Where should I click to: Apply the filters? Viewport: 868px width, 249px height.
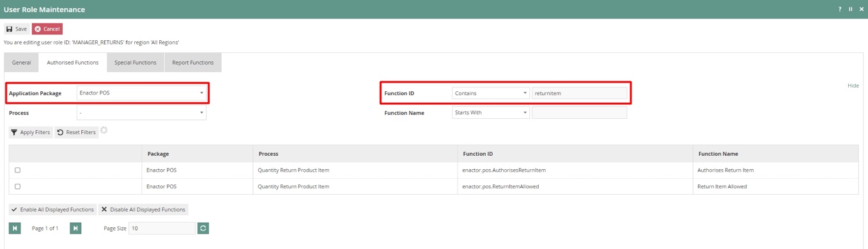click(31, 132)
